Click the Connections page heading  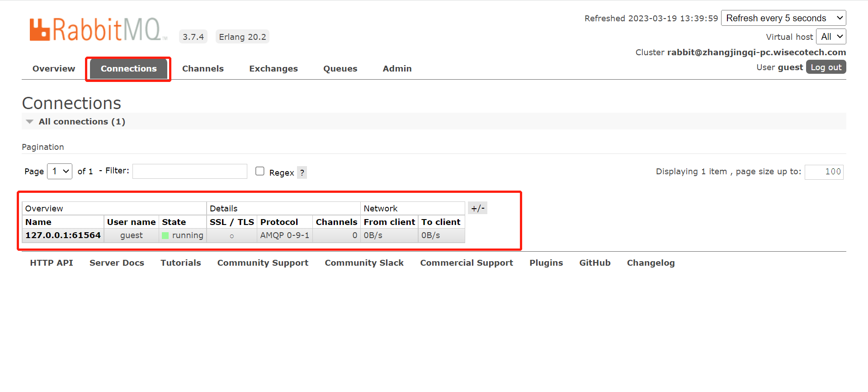71,103
